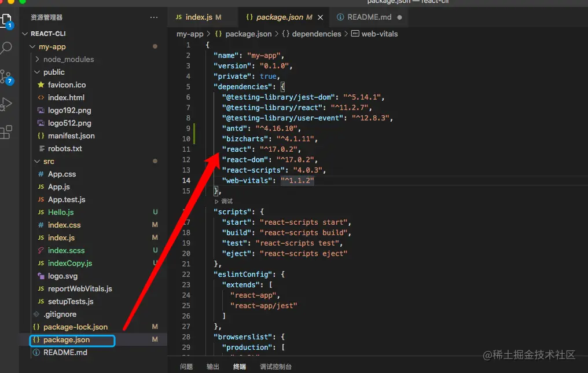Open the Run and Debug view

[x=6, y=104]
